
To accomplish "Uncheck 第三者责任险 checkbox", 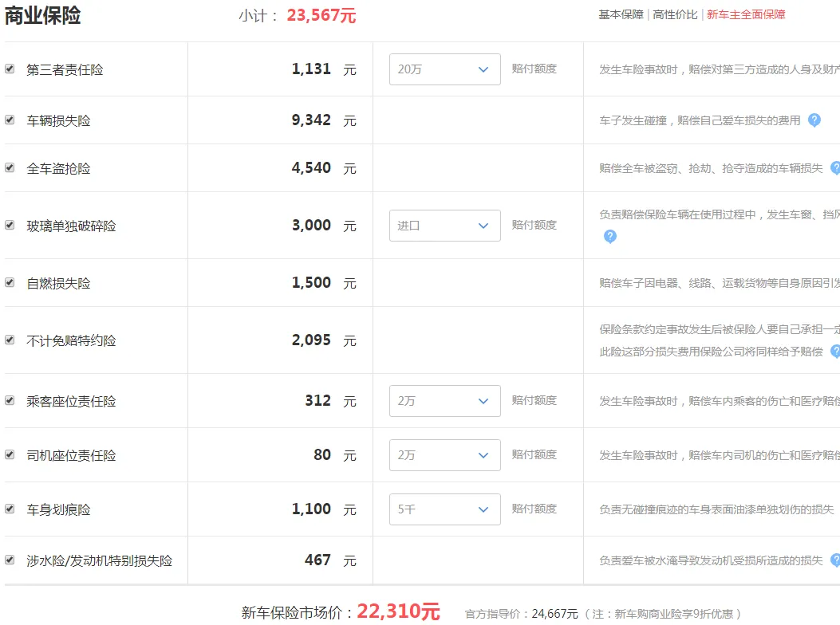I will [10, 69].
